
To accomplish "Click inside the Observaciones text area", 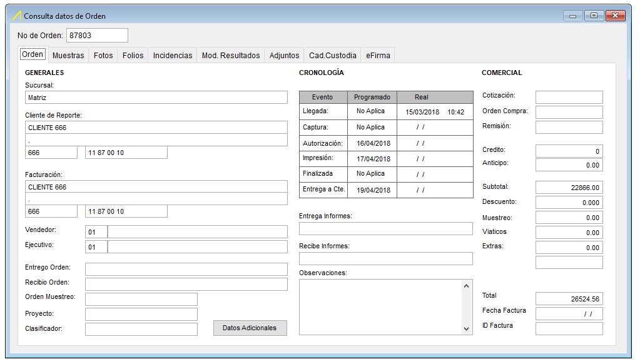I will pos(380,307).
